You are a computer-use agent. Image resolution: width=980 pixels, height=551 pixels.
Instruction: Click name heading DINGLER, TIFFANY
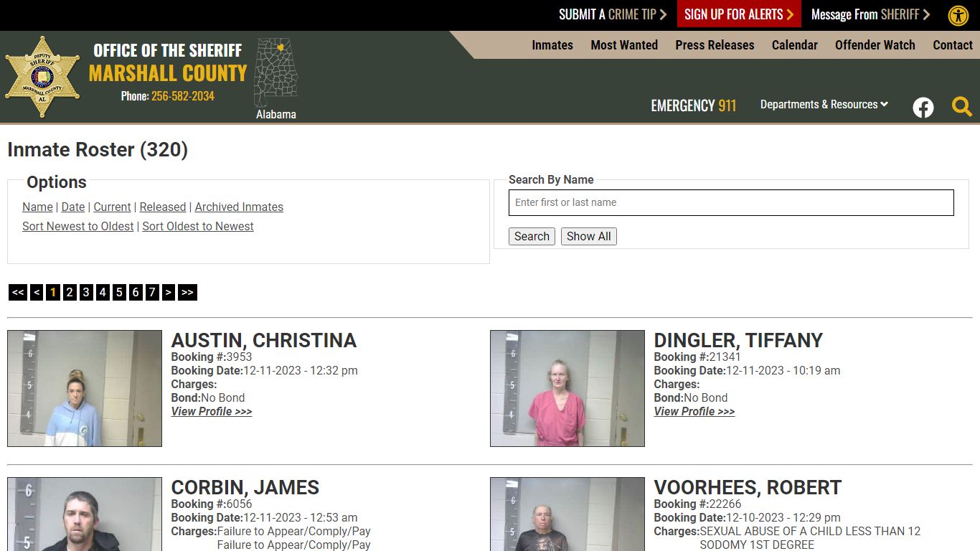click(738, 340)
